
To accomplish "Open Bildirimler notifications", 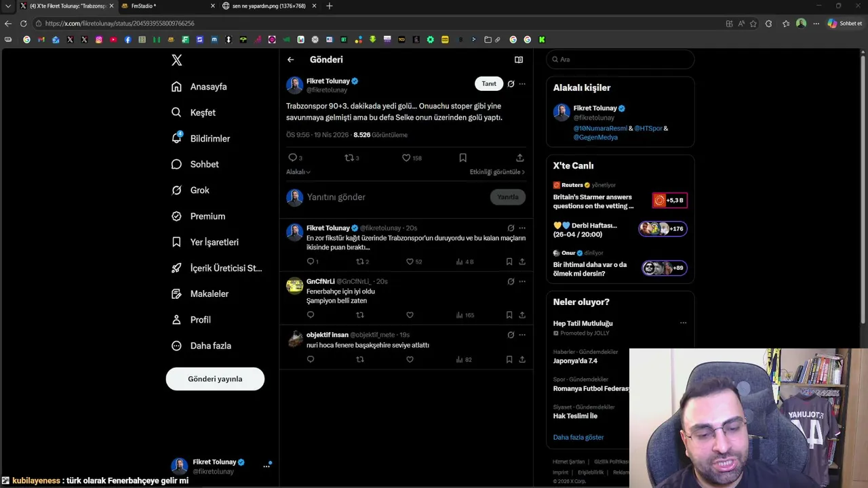I will point(201,138).
